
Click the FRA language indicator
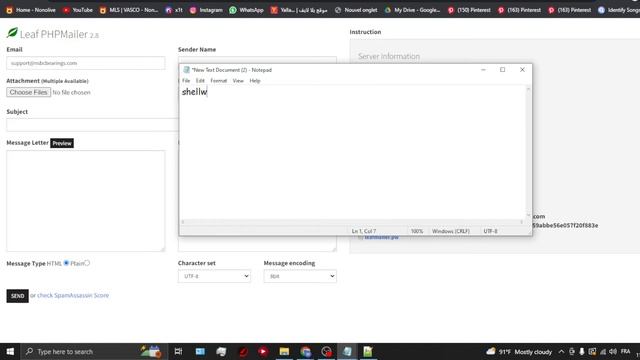(x=625, y=351)
